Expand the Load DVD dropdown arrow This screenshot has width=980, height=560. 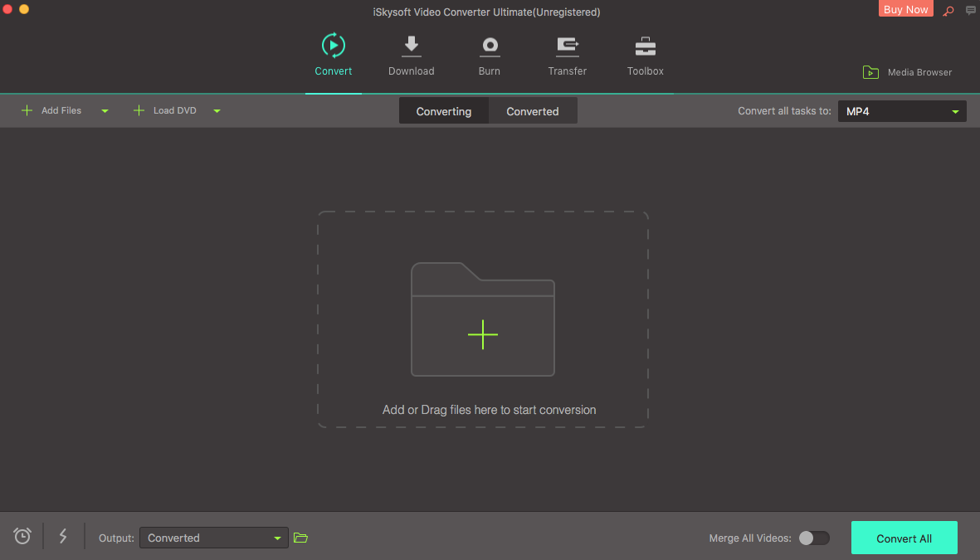(217, 111)
